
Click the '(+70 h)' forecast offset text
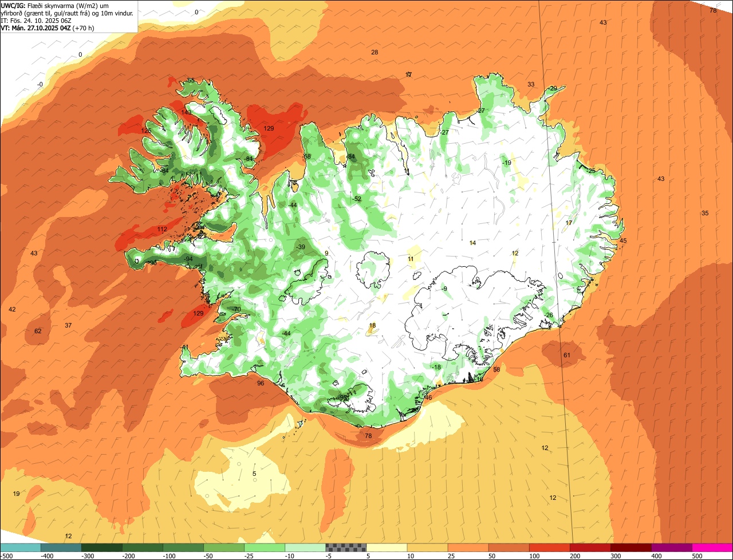click(84, 27)
